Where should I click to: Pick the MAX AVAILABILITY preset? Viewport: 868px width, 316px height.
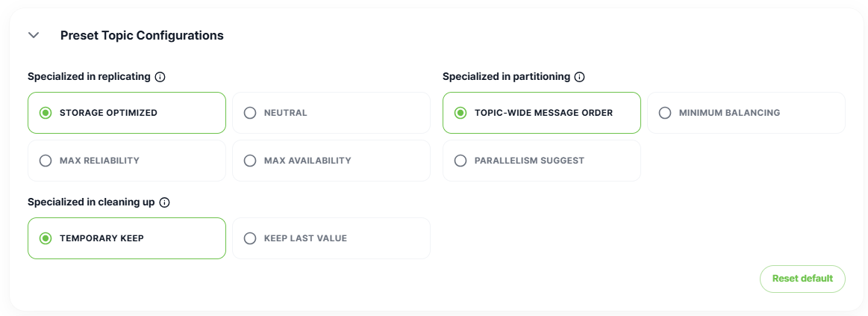pyautogui.click(x=331, y=160)
